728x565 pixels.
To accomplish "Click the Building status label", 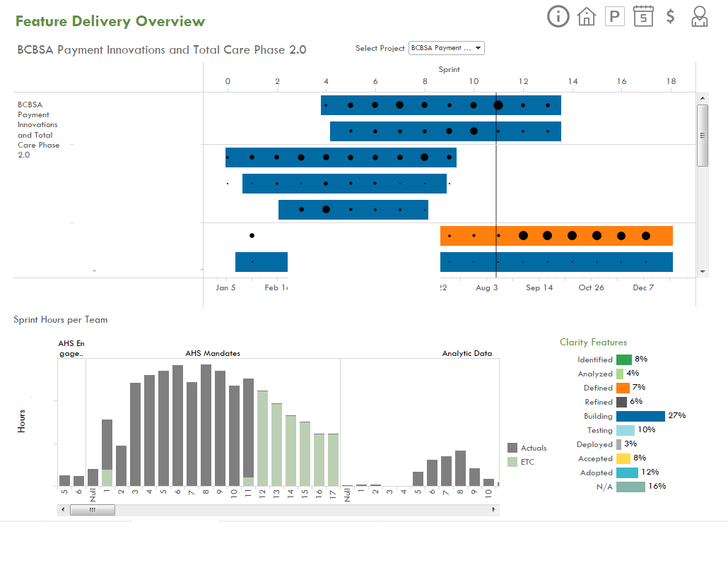I will click(x=598, y=416).
